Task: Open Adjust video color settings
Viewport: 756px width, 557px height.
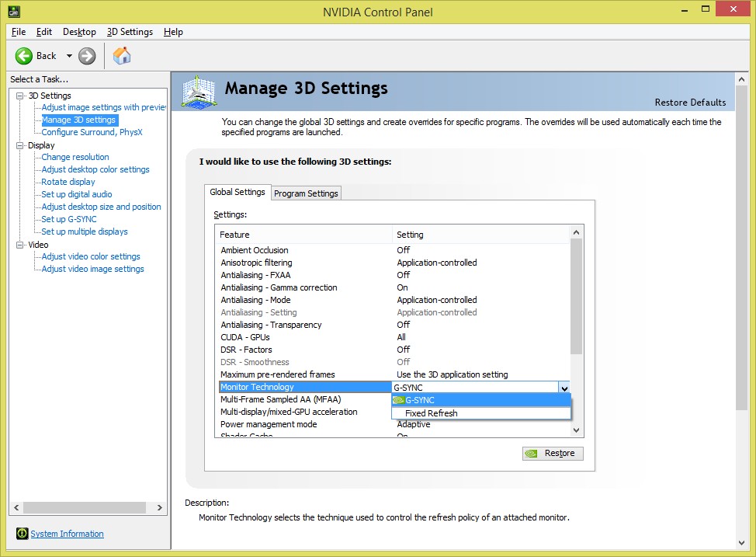Action: [x=91, y=256]
